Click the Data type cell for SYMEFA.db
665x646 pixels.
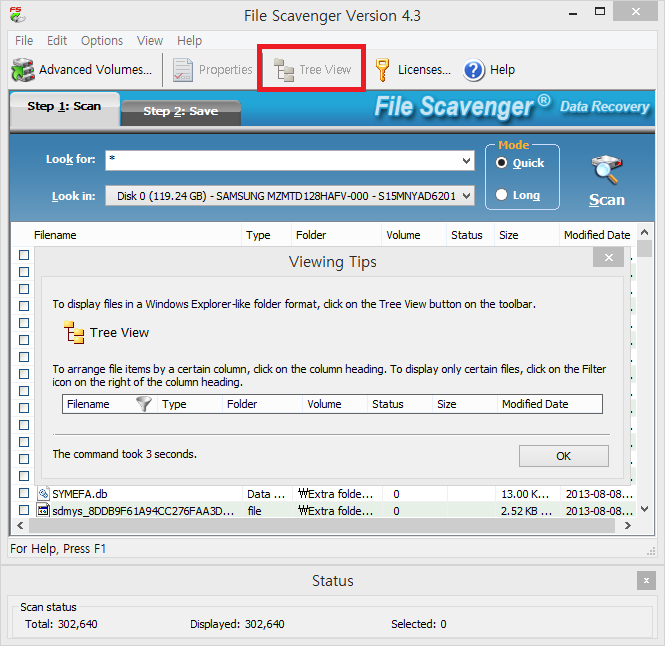coord(266,494)
